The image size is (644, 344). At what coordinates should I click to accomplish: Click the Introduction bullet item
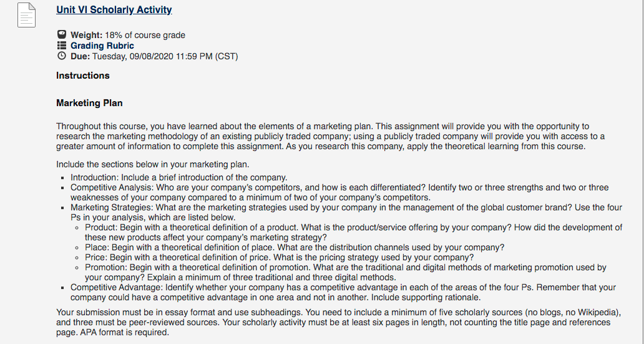[x=178, y=177]
